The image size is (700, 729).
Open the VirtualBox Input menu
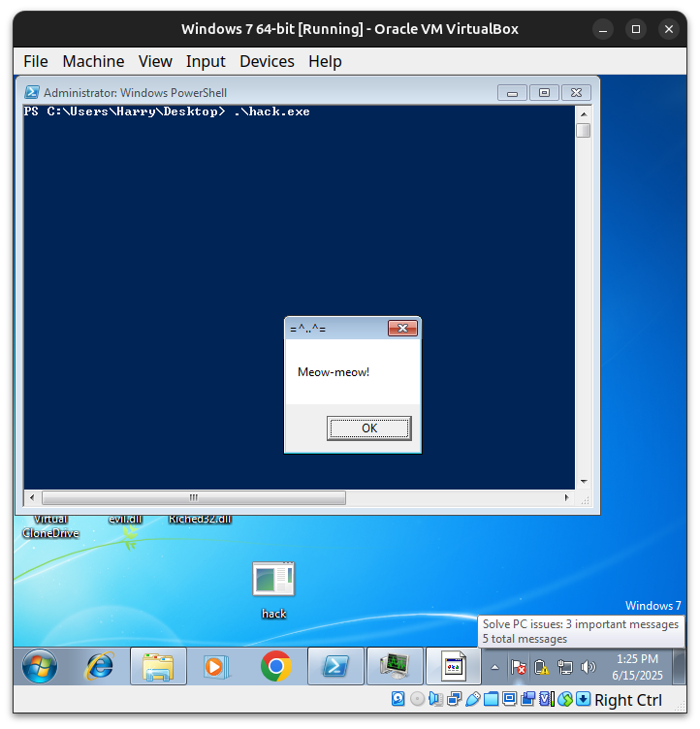pos(206,61)
